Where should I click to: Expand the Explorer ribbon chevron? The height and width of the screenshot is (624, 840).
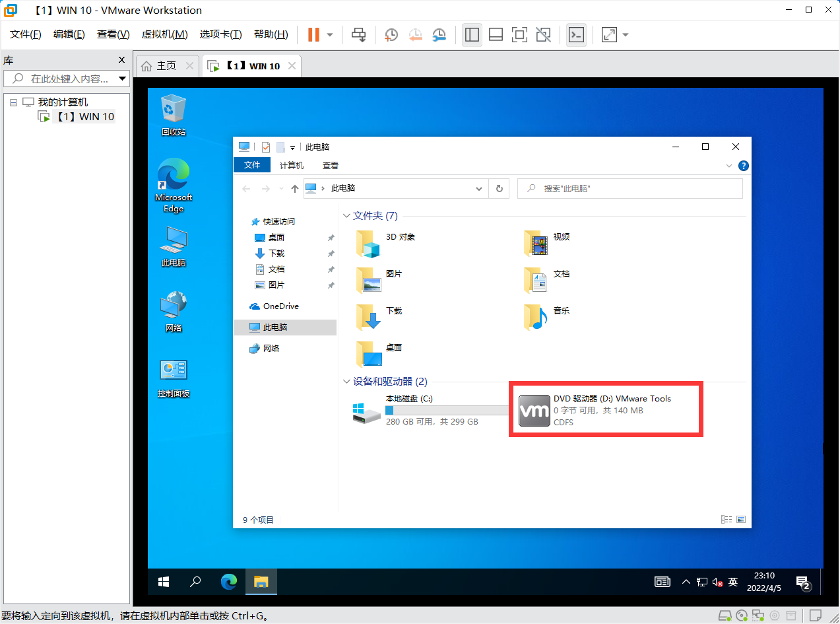tap(729, 166)
